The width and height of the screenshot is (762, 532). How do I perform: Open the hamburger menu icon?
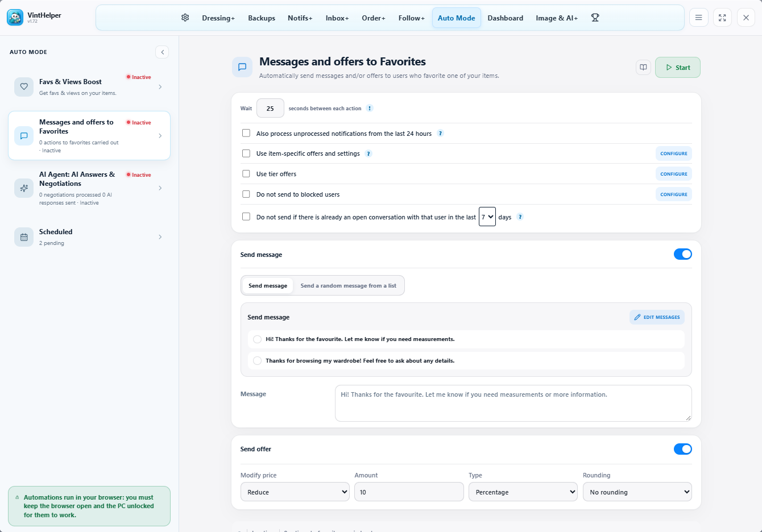pos(698,18)
